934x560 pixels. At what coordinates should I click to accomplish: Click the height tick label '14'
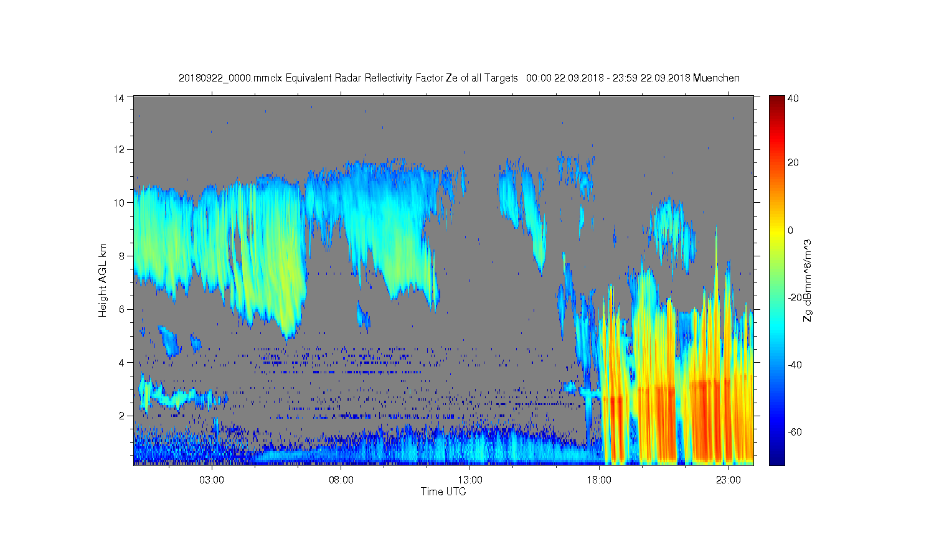120,97
